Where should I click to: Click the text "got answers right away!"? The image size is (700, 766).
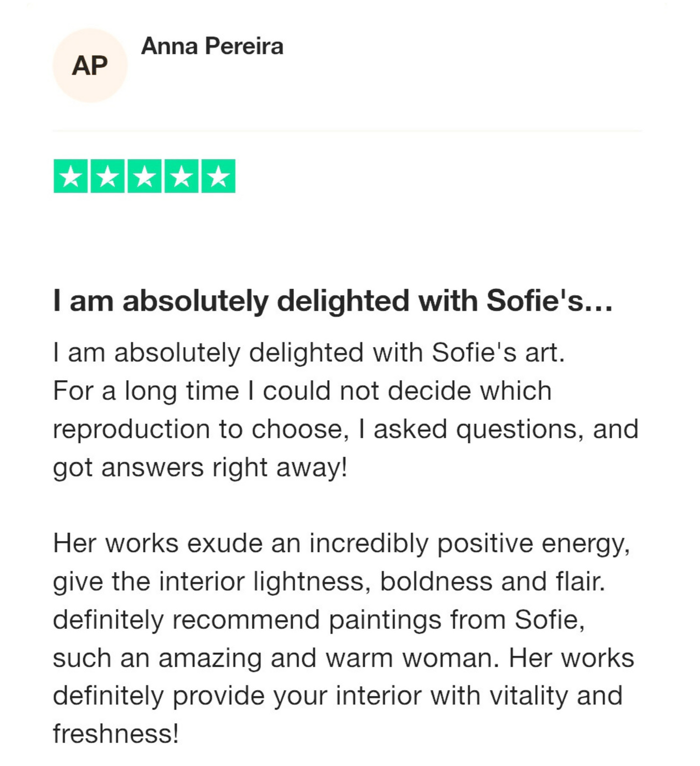pos(200,468)
